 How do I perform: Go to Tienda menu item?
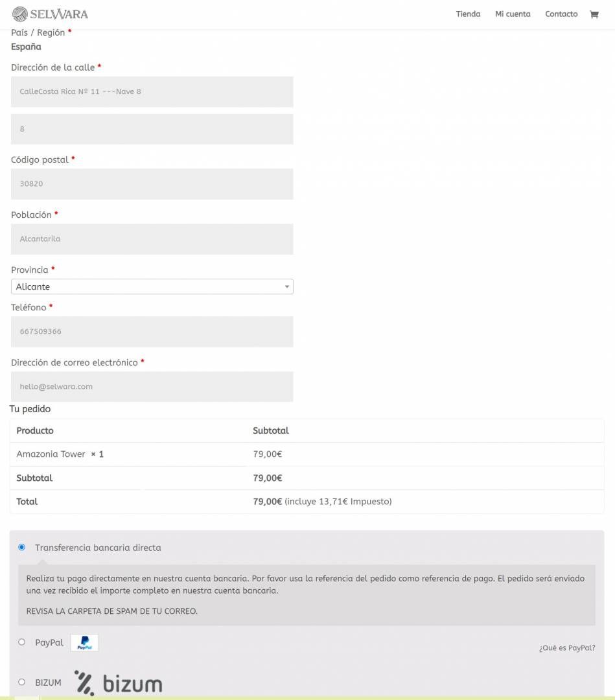pos(468,14)
